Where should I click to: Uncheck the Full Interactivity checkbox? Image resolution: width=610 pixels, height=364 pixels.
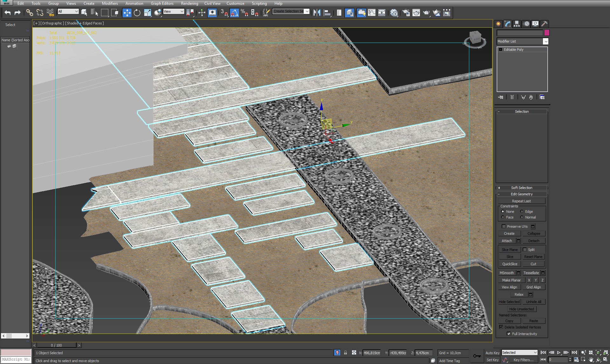509,334
